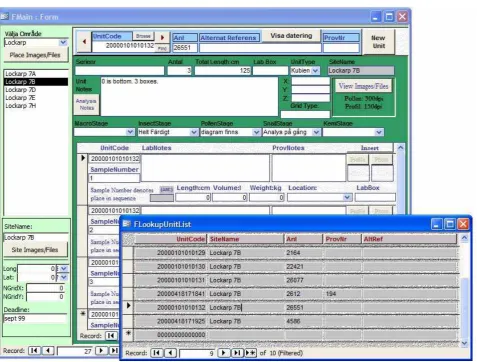Open the Location dropdown of sample 1
Screen dimensions: 477x362
[x=347, y=197]
